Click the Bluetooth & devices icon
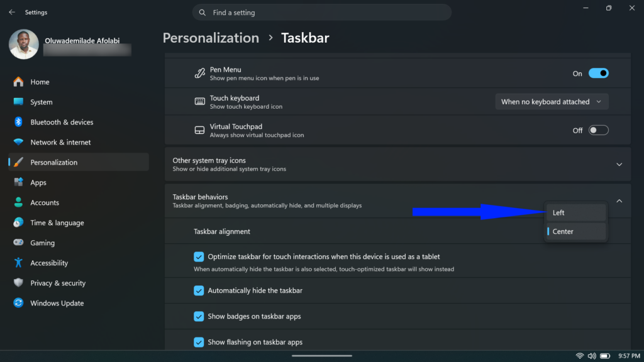Screen dimensions: 644x362 [18, 122]
